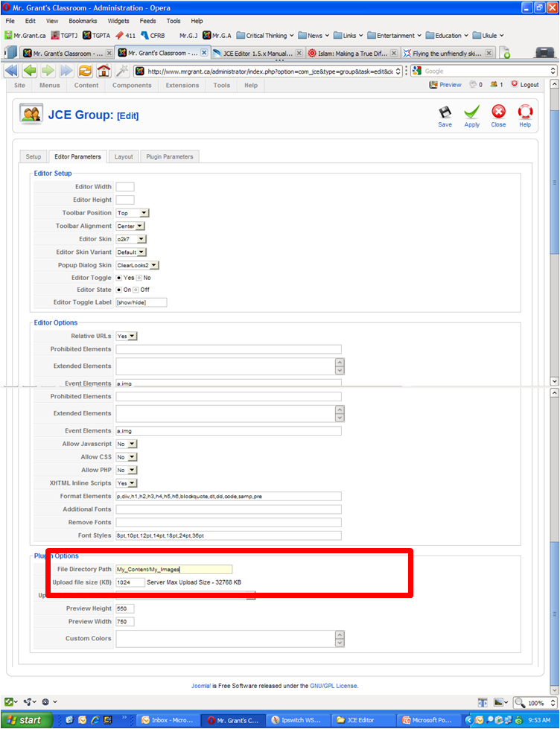Image resolution: width=560 pixels, height=729 pixels.
Task: Set Editor State to On
Action: pyautogui.click(x=119, y=290)
